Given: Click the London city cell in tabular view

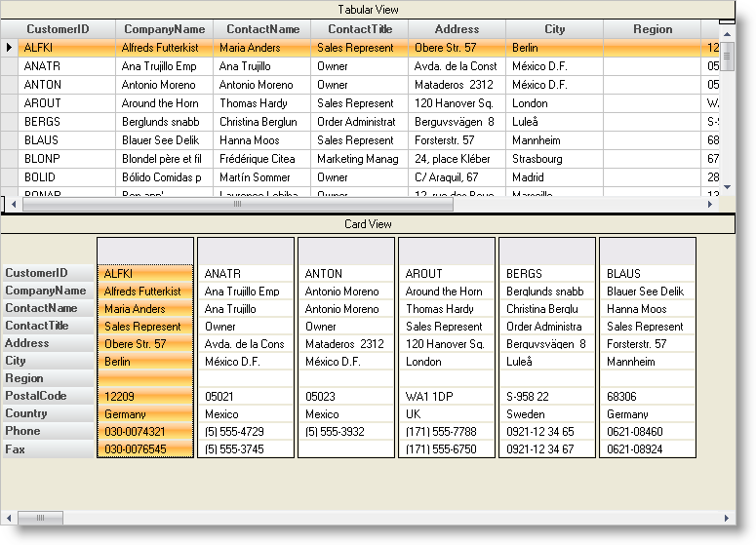Looking at the screenshot, I should pyautogui.click(x=554, y=103).
